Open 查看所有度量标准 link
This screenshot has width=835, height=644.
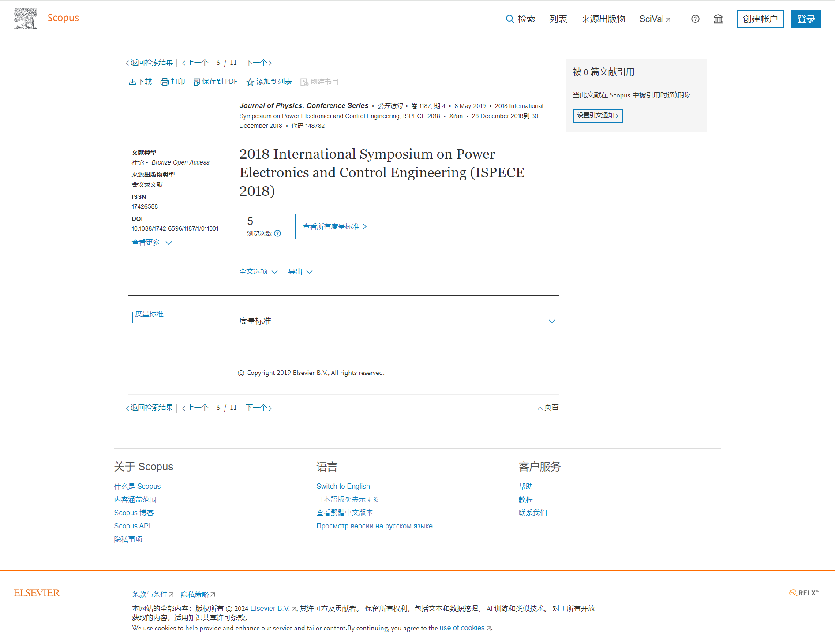tap(334, 227)
